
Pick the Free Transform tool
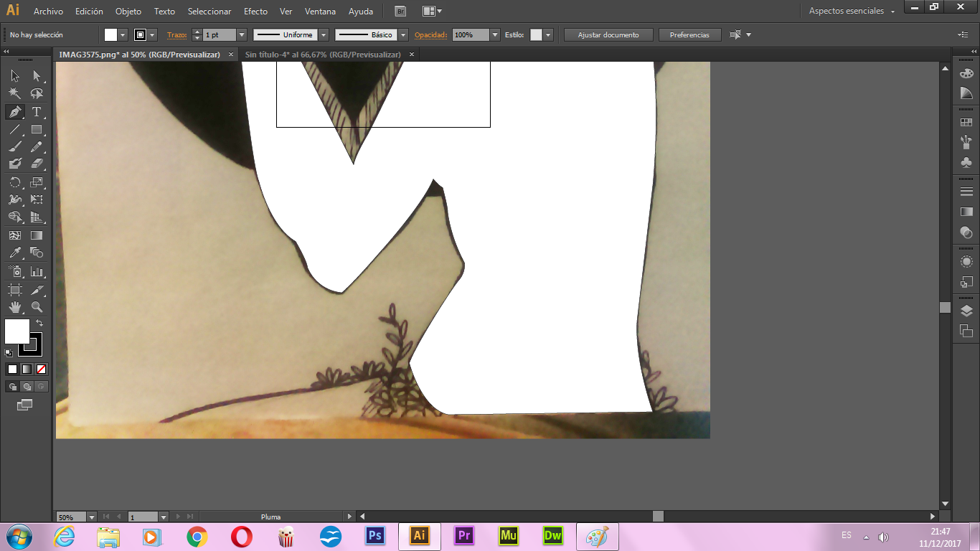coord(37,199)
